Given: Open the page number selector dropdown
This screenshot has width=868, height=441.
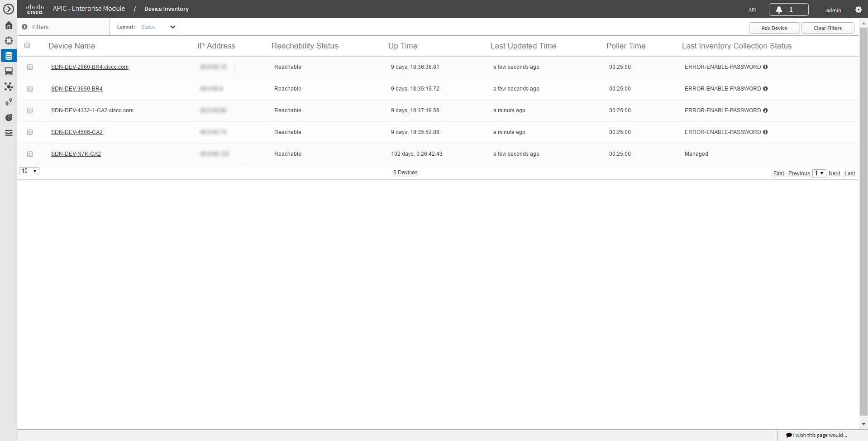Looking at the screenshot, I should 819,173.
